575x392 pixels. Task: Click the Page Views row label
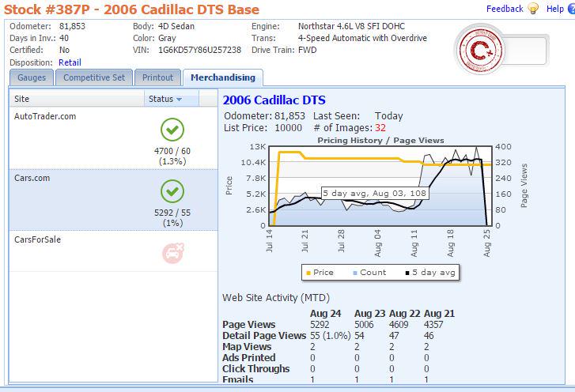coord(248,325)
